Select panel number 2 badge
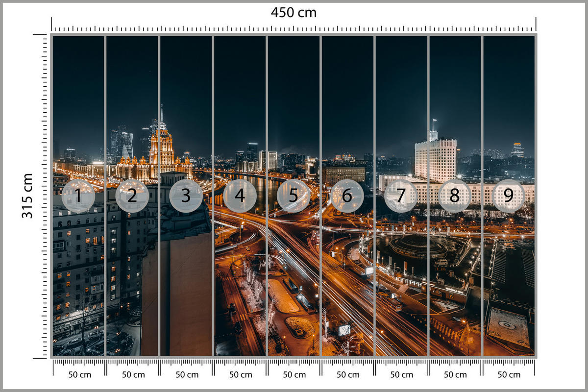The image size is (588, 392). click(x=133, y=196)
